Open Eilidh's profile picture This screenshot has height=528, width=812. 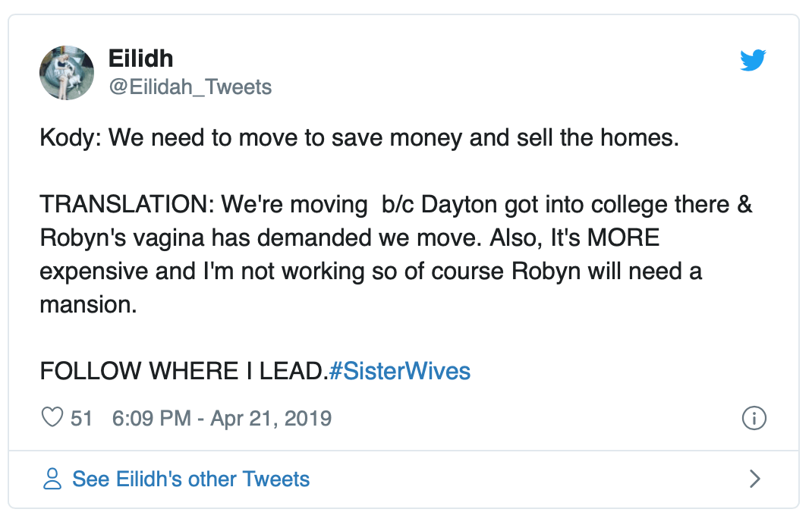[67, 73]
